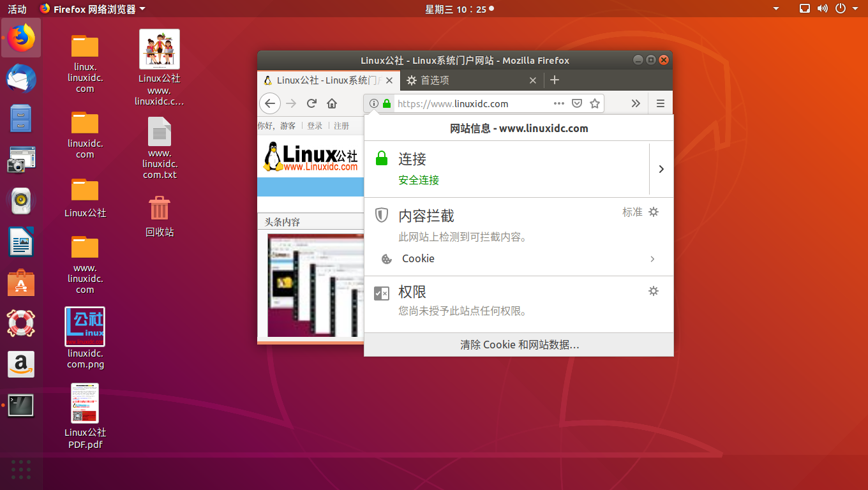
Task: Select the linuxidc.com desktop folder
Action: (85, 135)
